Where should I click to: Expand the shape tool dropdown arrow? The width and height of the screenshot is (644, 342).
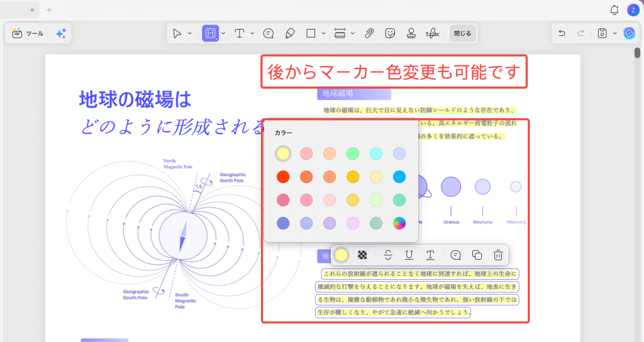324,33
